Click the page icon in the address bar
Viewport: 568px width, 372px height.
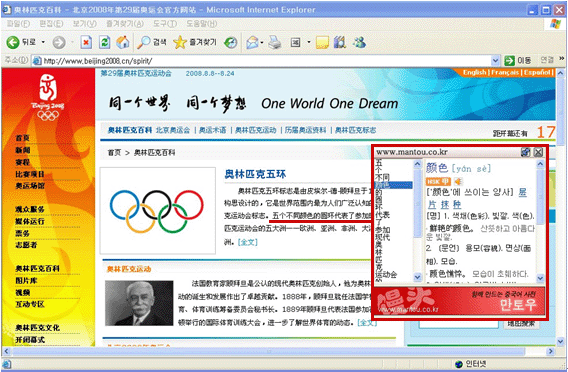point(37,61)
